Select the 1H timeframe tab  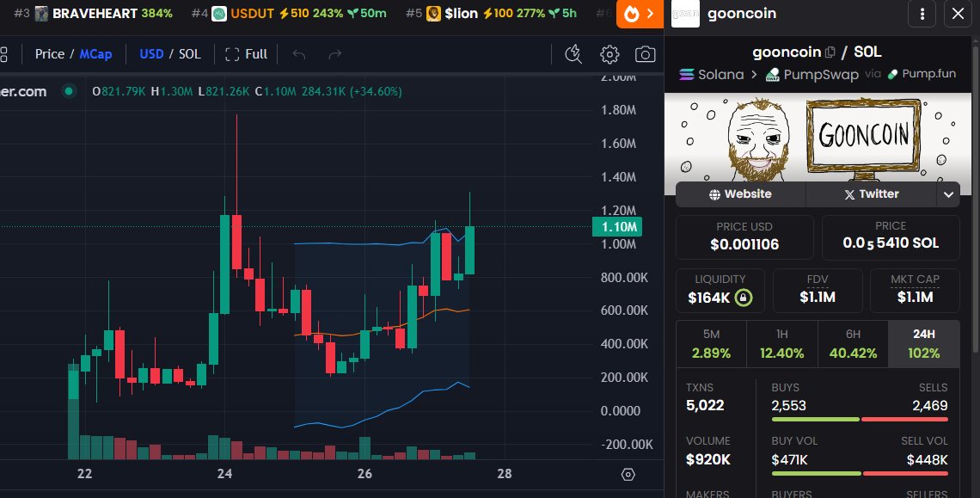click(782, 344)
